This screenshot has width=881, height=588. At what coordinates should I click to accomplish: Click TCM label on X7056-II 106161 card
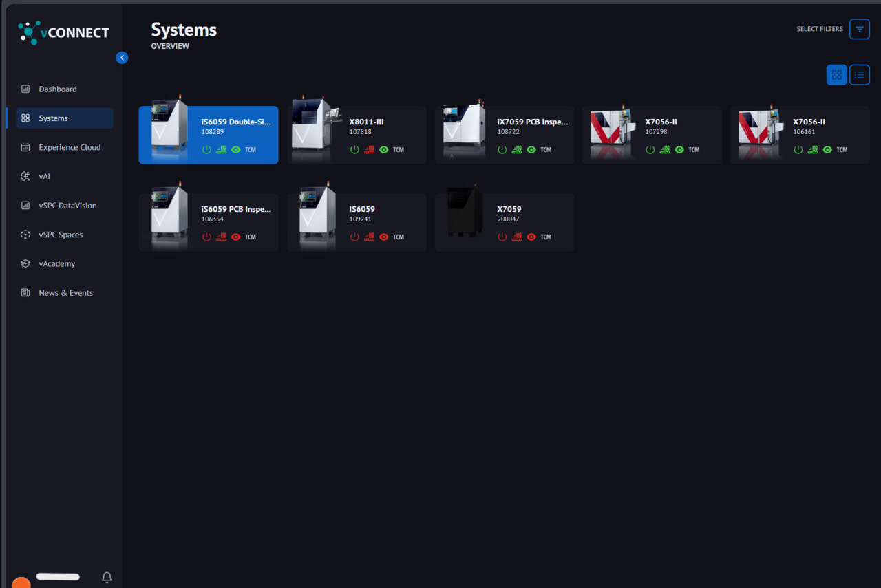coord(842,150)
